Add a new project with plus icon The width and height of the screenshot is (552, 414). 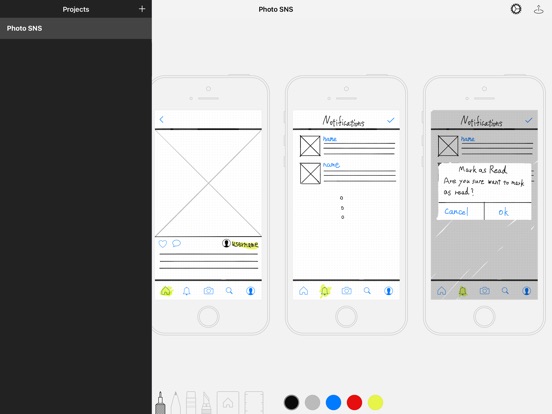click(x=142, y=9)
